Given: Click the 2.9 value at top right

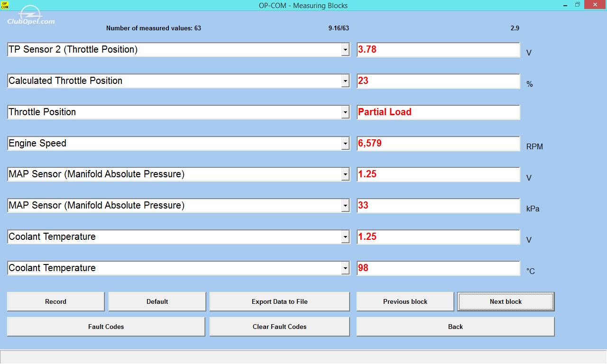Looking at the screenshot, I should pos(515,28).
